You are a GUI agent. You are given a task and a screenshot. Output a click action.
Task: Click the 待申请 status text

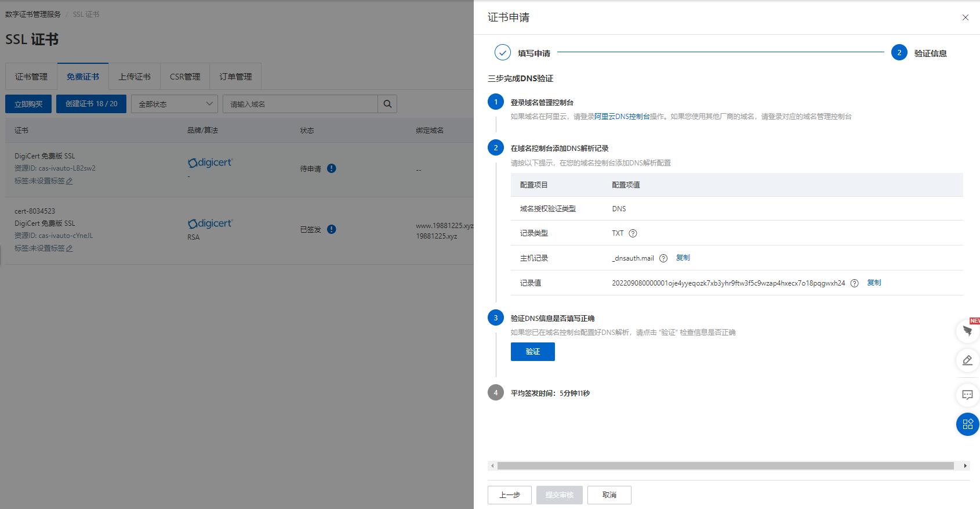[x=310, y=169]
